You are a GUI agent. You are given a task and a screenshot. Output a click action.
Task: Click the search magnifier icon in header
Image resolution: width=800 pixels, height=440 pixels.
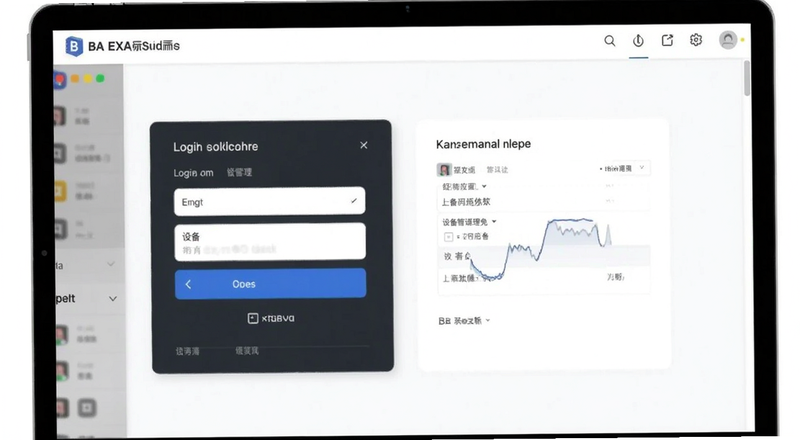coord(609,41)
